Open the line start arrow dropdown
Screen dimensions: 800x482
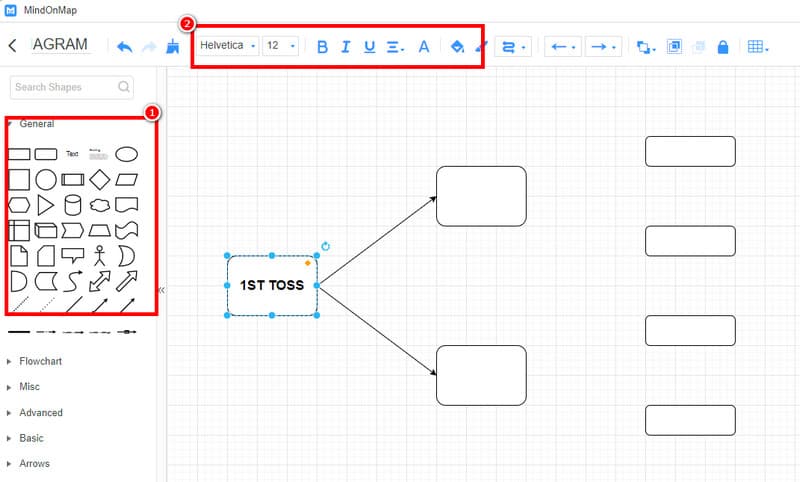click(x=563, y=47)
